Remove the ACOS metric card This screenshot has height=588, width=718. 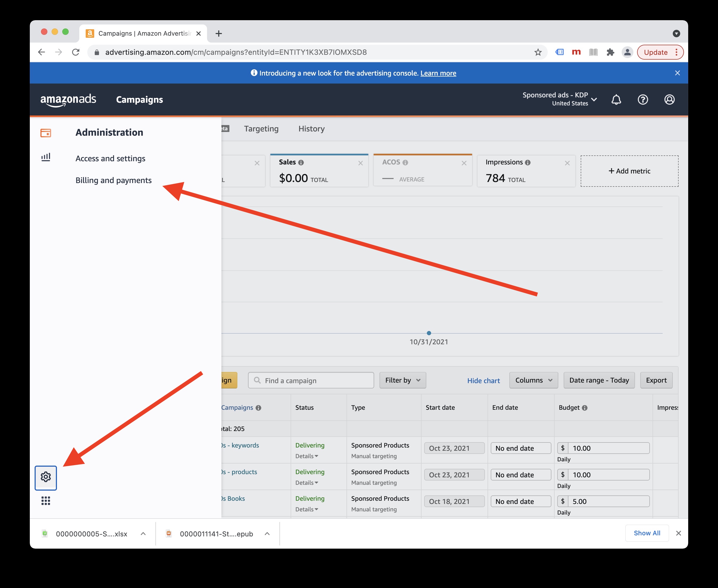point(464,163)
